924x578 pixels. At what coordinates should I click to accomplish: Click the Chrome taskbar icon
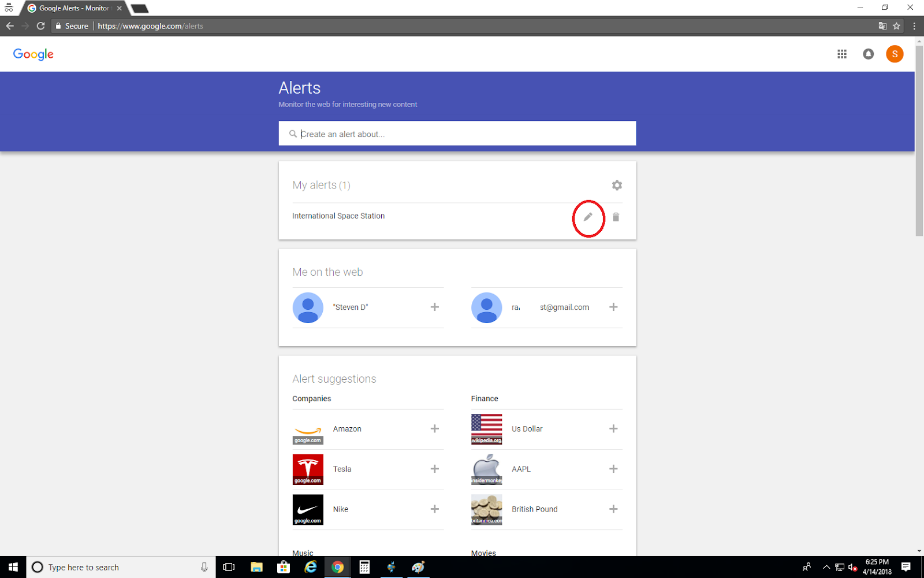click(338, 567)
